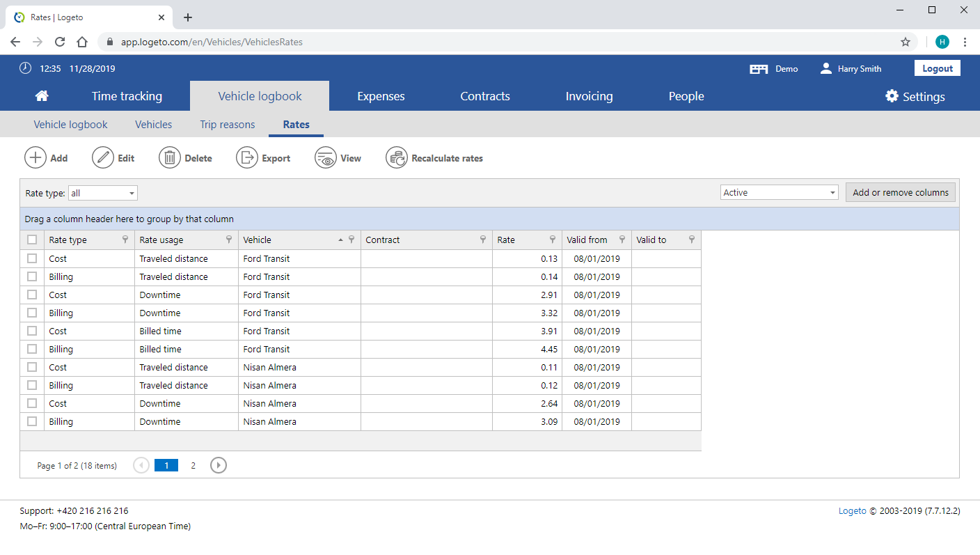Viewport: 980px width, 555px height.
Task: Open the Vehicle column filter pin
Action: tap(351, 240)
